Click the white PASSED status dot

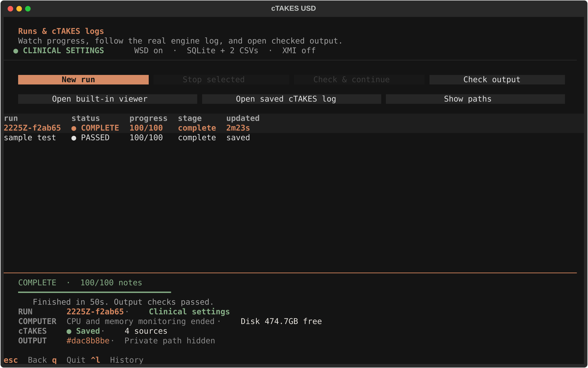[74, 138]
